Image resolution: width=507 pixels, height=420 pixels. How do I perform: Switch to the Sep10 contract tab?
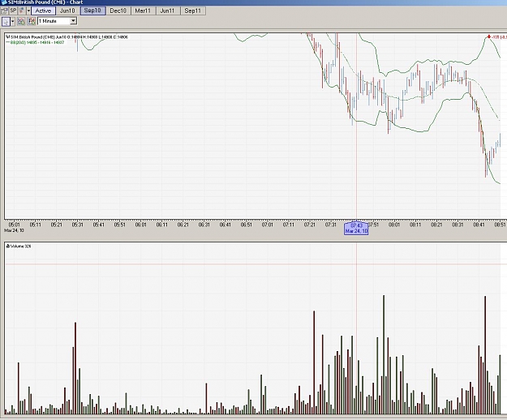coord(92,11)
